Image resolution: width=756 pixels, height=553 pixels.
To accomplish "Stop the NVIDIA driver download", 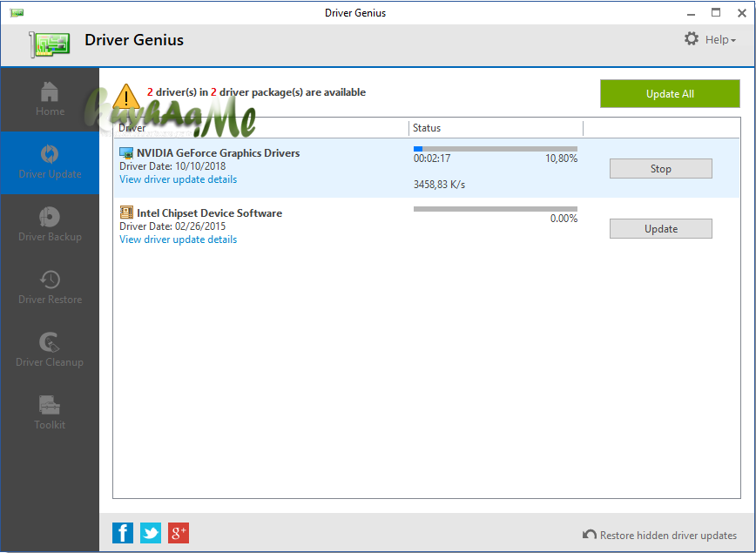I will click(x=660, y=169).
